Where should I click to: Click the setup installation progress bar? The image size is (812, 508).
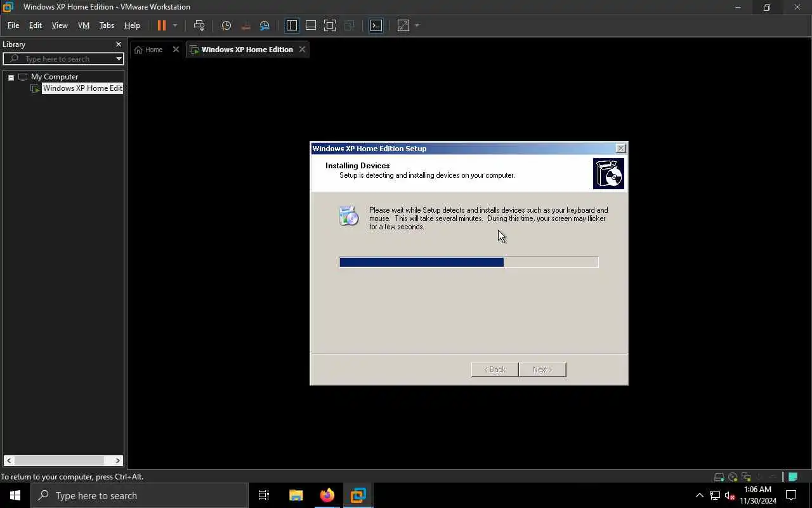[x=469, y=262]
